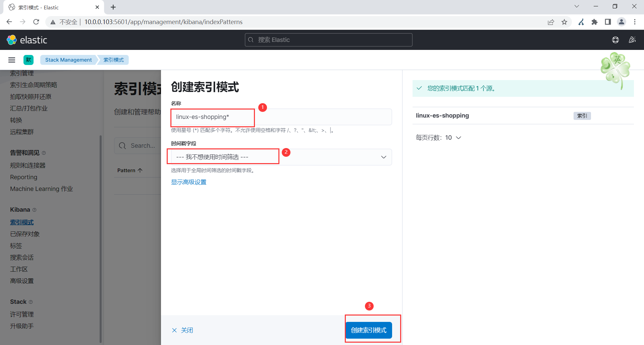This screenshot has height=345, width=644.
Task: Open Reporting in the sidebar
Action: click(23, 177)
